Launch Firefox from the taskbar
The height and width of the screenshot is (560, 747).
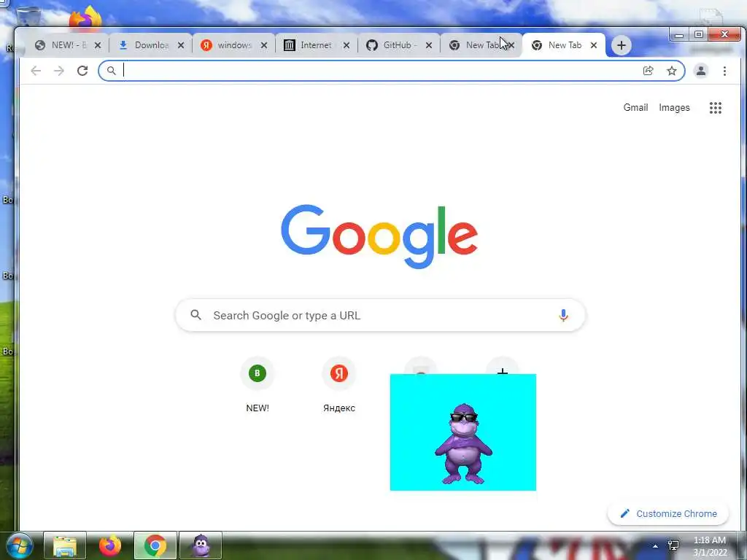[110, 545]
